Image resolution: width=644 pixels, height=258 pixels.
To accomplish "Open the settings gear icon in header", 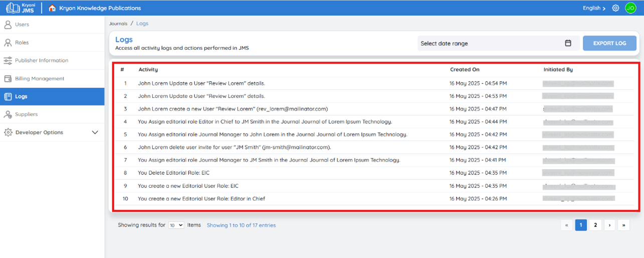I will click(x=616, y=8).
